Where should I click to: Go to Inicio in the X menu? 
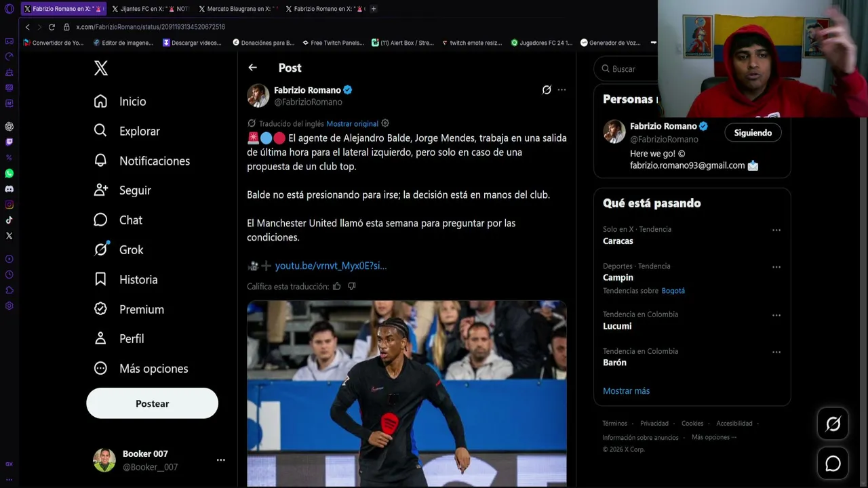coord(120,101)
